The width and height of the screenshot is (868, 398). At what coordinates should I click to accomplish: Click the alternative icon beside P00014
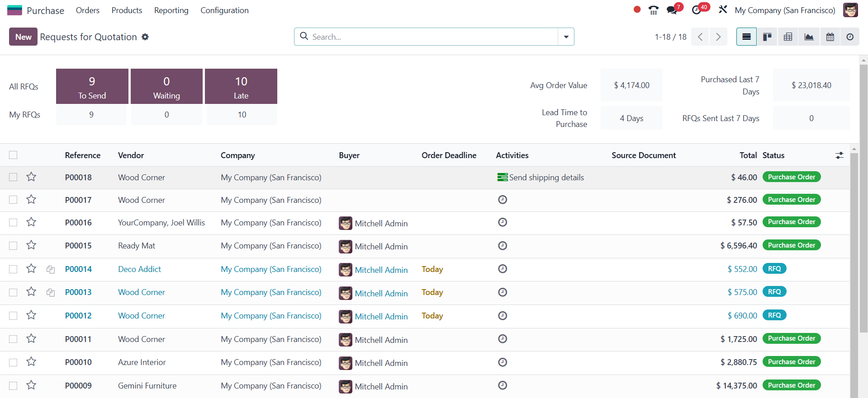tap(51, 269)
